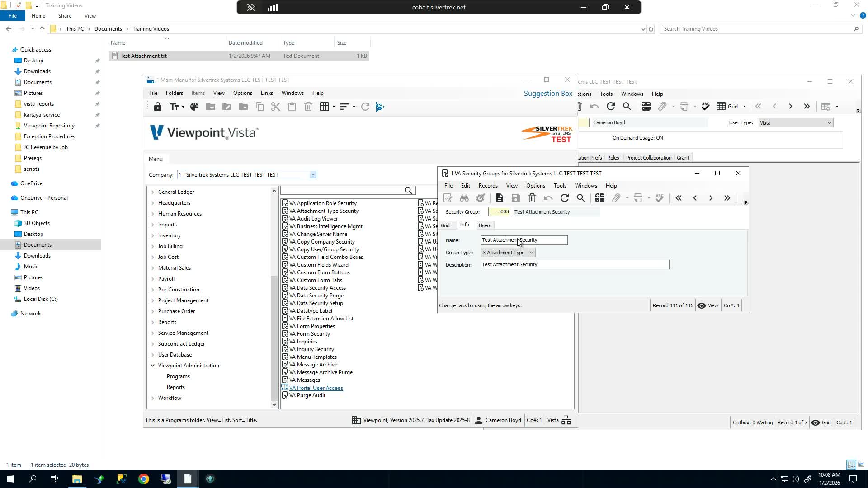Open the View tab in File Explorer ribbon
This screenshot has height=488, width=868.
[x=90, y=16]
